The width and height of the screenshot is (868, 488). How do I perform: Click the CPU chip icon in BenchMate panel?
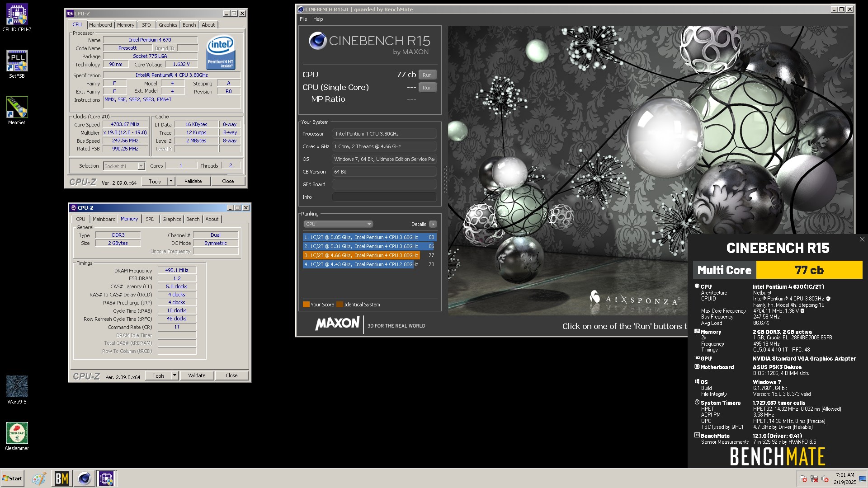pyautogui.click(x=697, y=286)
